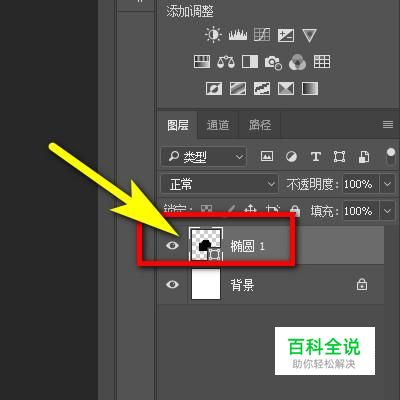Add a Vibrance adjustment (triangle icon)

point(309,35)
